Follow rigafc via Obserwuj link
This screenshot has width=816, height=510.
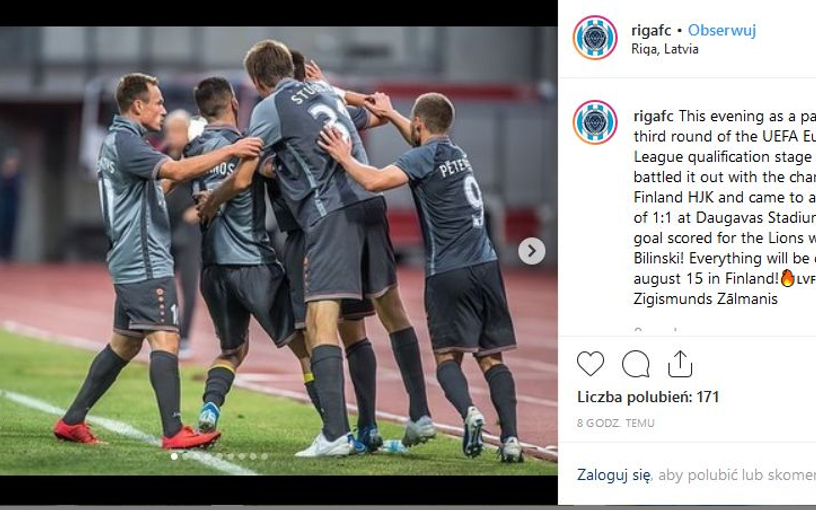click(x=722, y=30)
